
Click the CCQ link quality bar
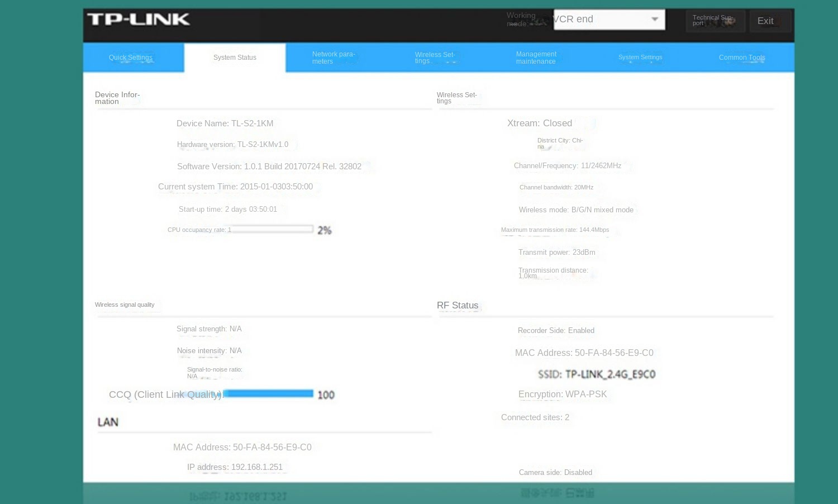(x=269, y=394)
